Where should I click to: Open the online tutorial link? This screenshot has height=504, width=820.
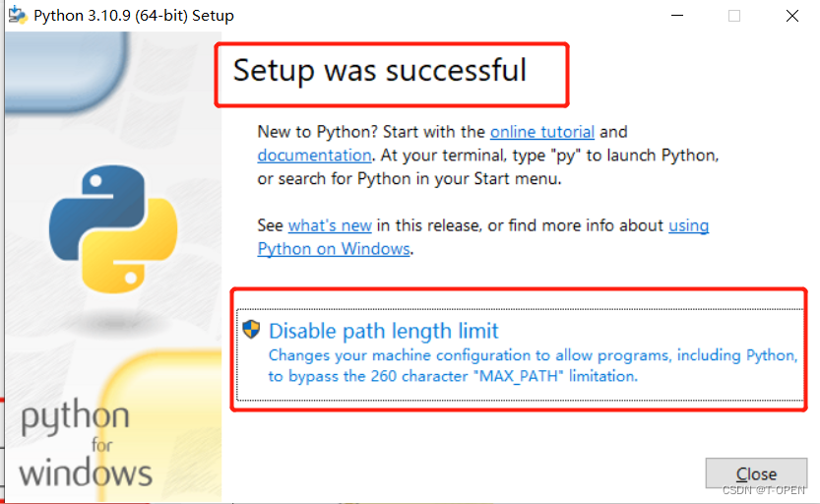coord(541,132)
